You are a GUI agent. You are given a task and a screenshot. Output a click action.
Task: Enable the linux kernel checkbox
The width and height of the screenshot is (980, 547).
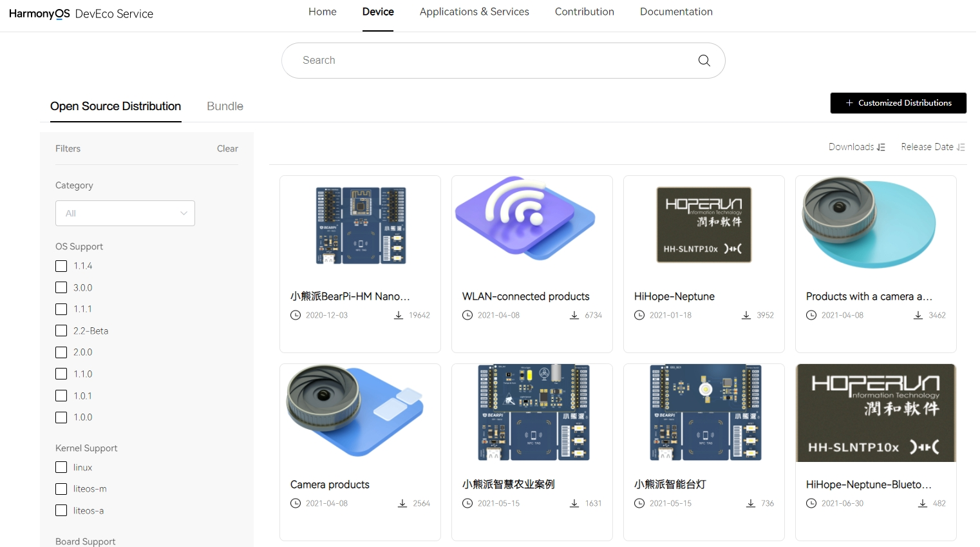pos(61,467)
